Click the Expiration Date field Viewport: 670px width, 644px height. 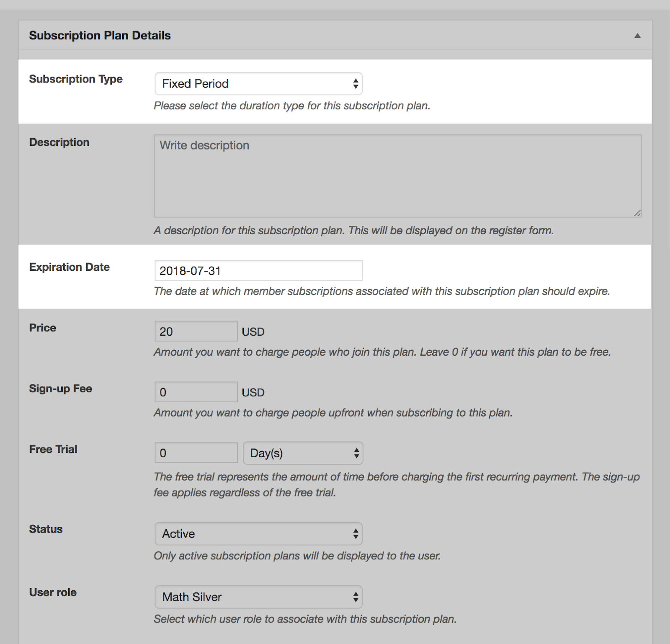258,271
